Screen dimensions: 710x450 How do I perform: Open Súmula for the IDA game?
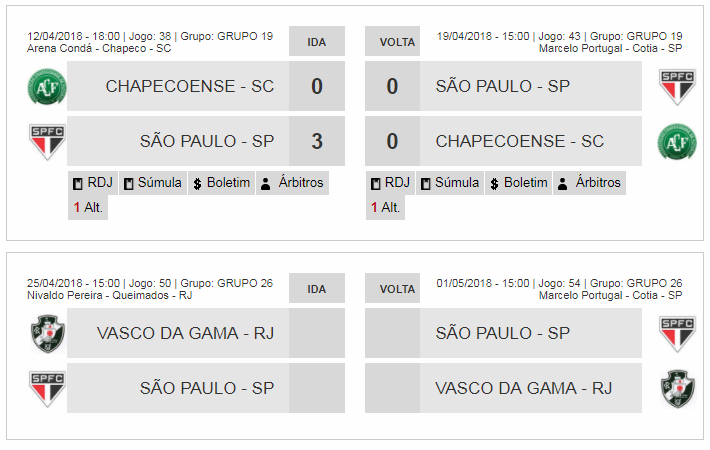[152, 183]
